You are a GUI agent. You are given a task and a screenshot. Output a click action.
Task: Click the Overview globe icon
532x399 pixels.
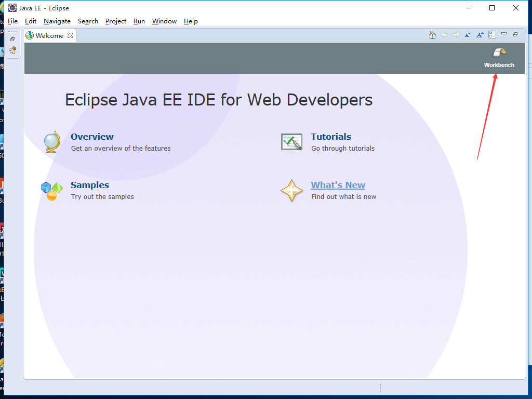pos(52,142)
